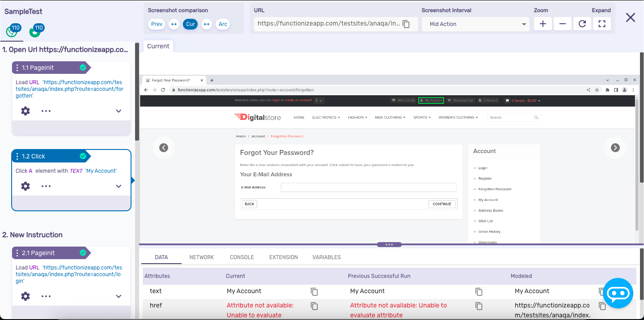
Task: Go to next screenshot with right arrow
Action: [x=615, y=148]
